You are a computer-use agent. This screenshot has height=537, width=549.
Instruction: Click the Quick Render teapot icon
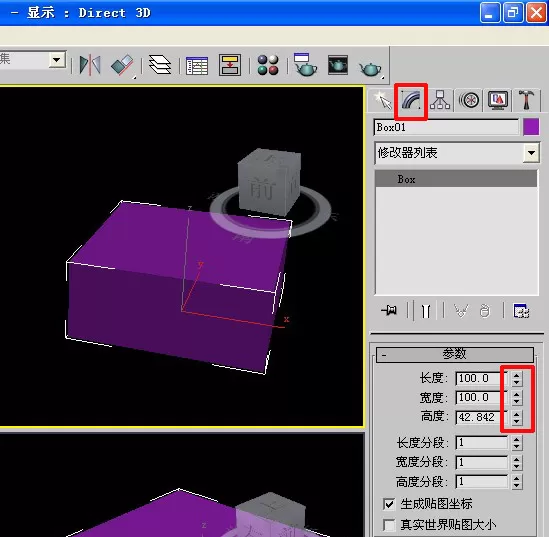coord(370,68)
